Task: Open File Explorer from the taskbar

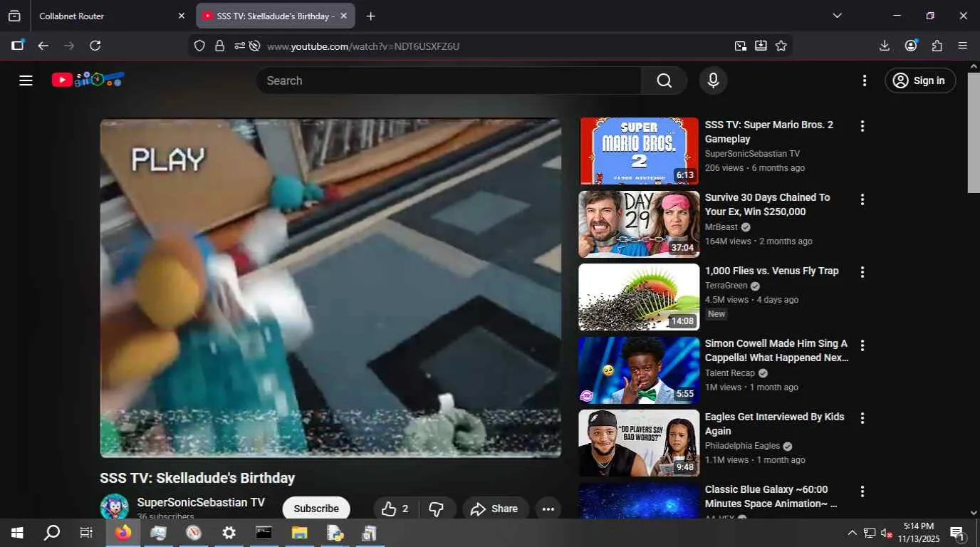Action: 299,533
